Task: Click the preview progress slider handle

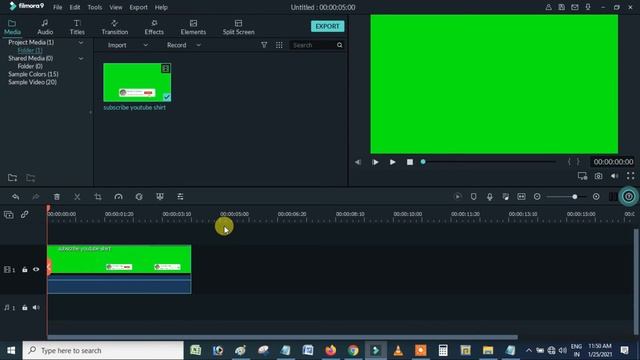Action: click(x=423, y=162)
